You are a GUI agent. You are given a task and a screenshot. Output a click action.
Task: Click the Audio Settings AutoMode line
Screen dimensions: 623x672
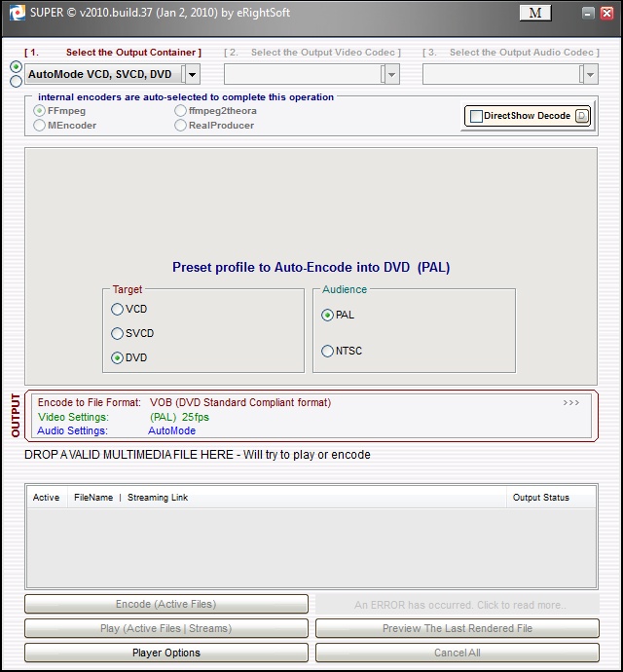click(116, 430)
